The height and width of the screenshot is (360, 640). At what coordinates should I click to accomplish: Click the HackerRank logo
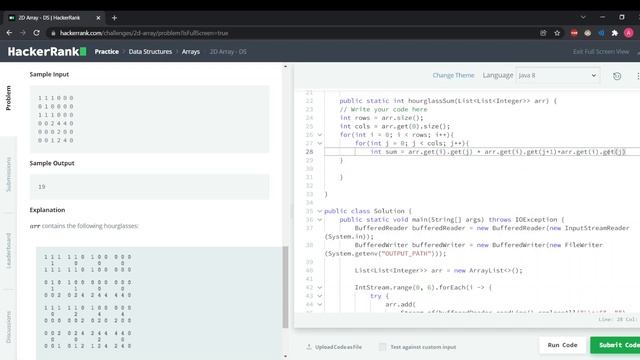click(x=47, y=51)
